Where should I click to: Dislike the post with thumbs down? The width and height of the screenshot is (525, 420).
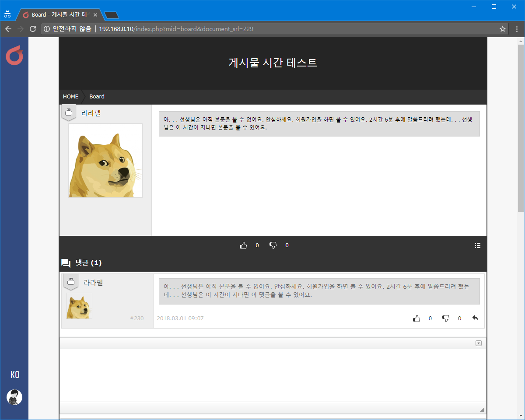273,245
